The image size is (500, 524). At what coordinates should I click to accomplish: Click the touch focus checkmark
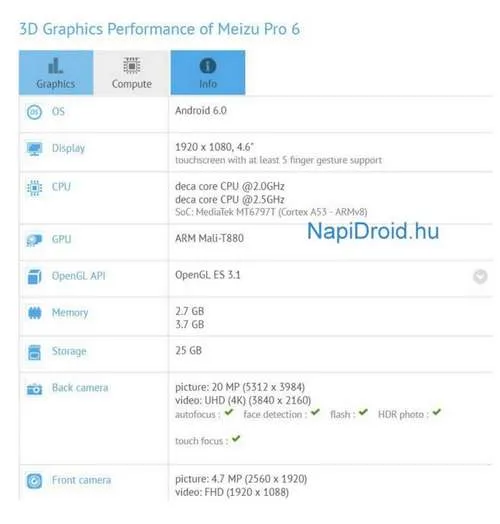(236, 438)
